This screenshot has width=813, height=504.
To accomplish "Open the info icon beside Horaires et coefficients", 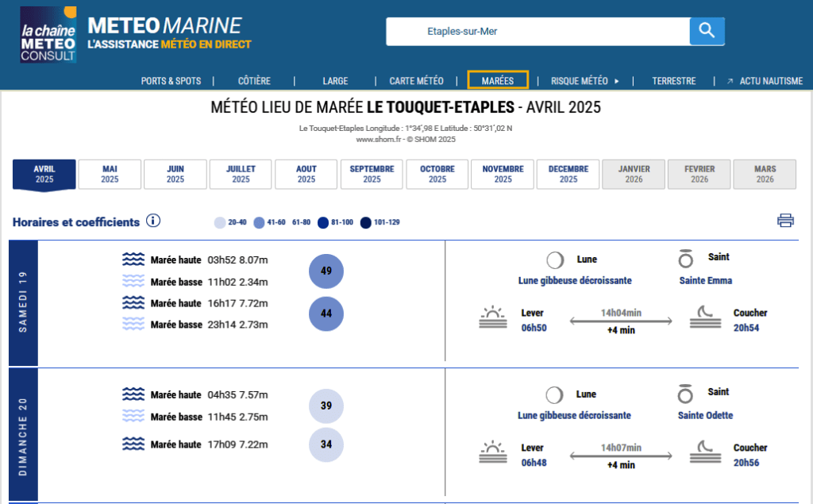I will [153, 221].
